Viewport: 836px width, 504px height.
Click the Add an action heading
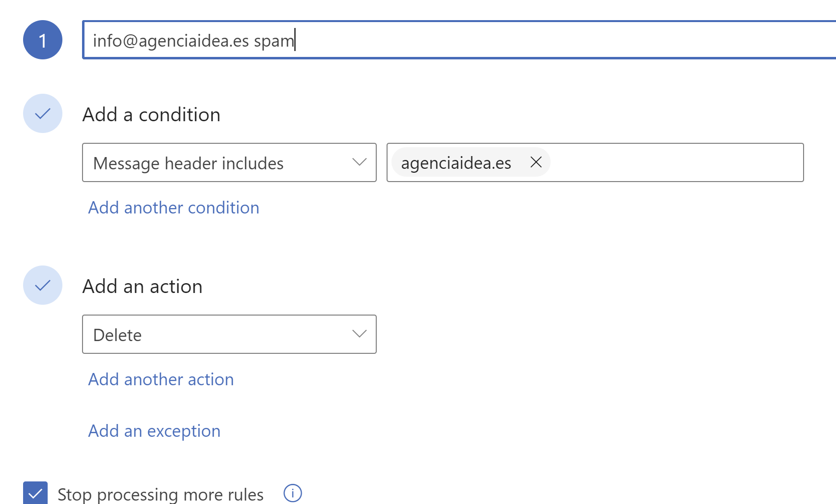click(x=142, y=286)
